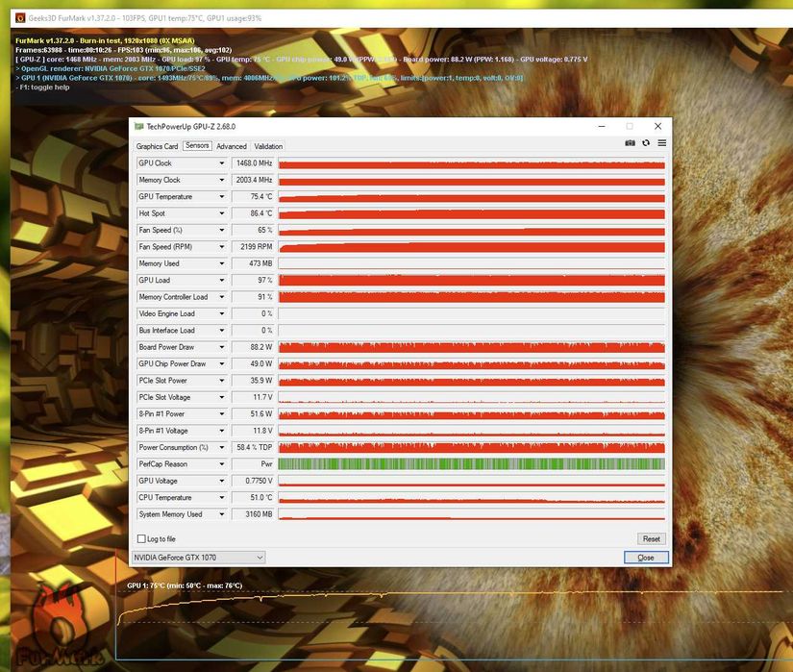Image resolution: width=793 pixels, height=672 pixels.
Task: Click the GPU-Z refresh icon
Action: coord(646,143)
